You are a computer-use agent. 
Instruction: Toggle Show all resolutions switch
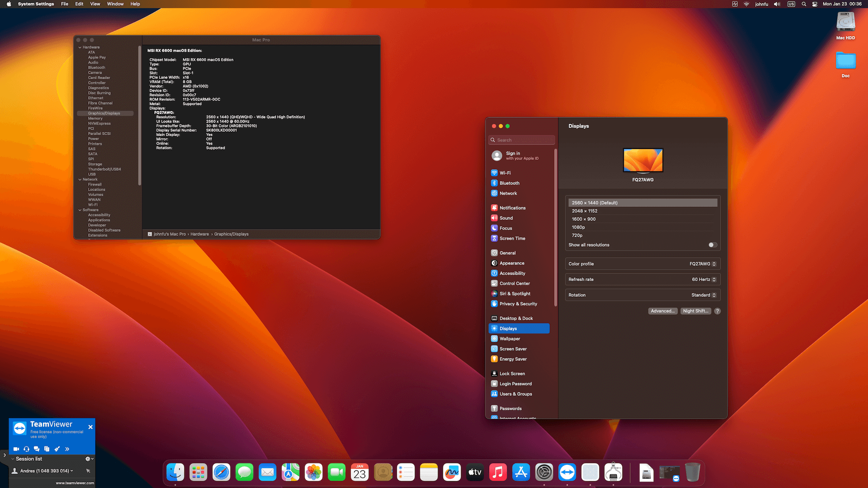click(x=713, y=245)
